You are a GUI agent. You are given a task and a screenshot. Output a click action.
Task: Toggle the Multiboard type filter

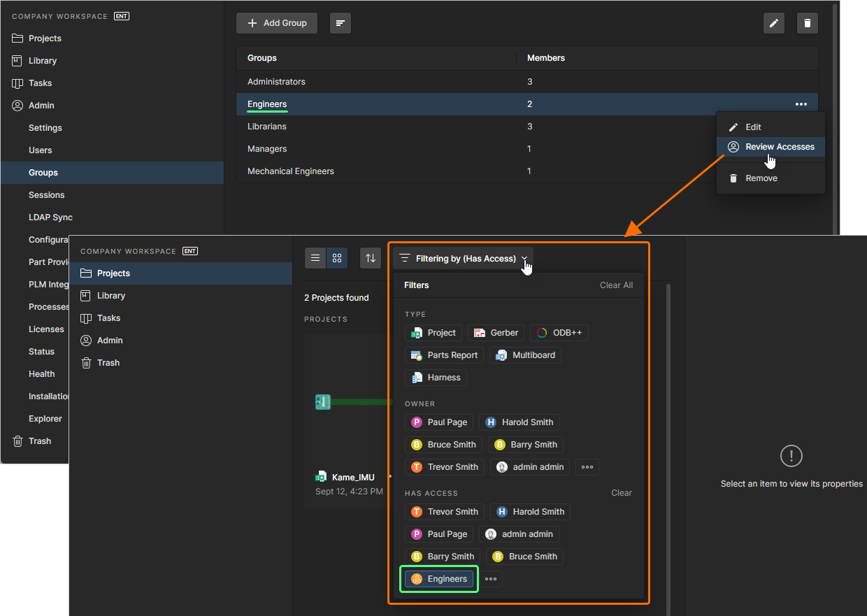point(526,355)
